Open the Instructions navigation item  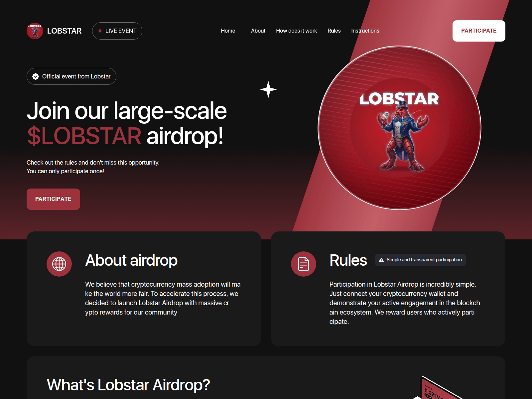[x=365, y=31]
